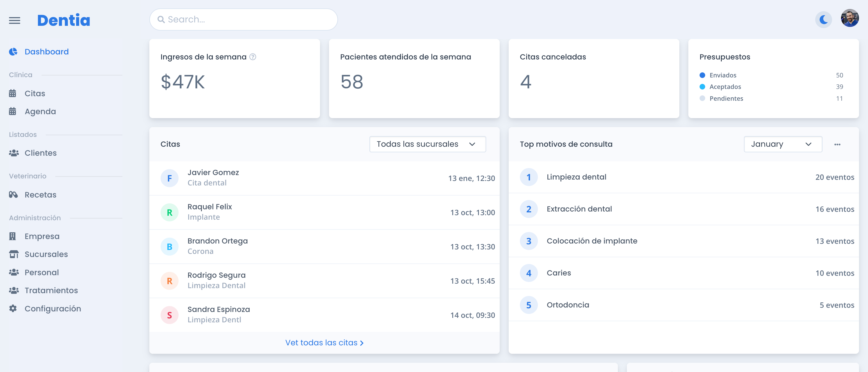The image size is (868, 372).
Task: Open Sandra Espinoza appointment
Action: (x=325, y=315)
